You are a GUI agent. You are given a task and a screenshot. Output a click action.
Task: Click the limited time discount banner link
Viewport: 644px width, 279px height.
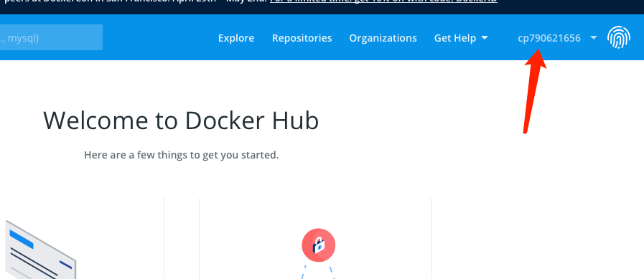pyautogui.click(x=383, y=1)
